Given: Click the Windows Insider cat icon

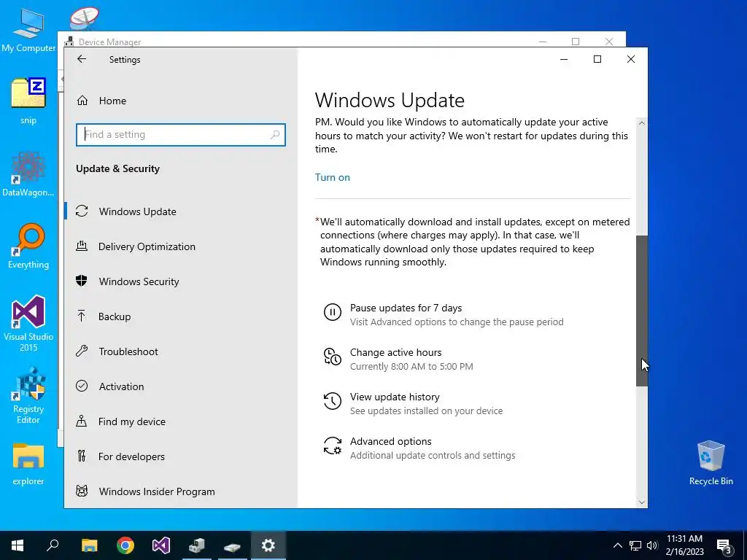Looking at the screenshot, I should point(82,491).
